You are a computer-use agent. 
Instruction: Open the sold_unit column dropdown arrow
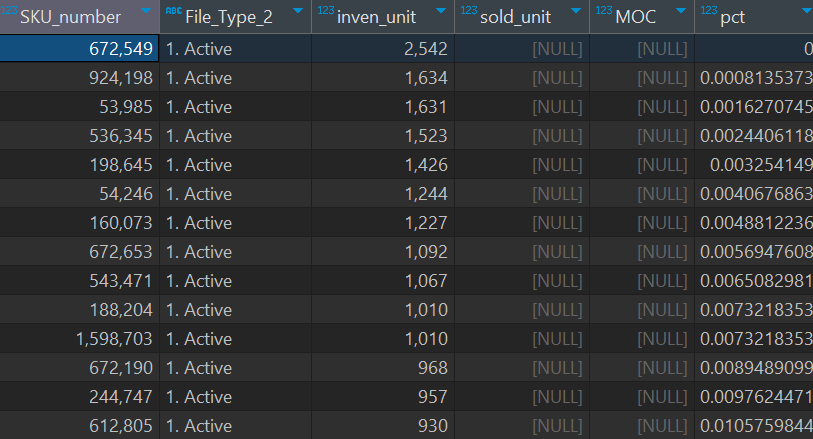click(576, 11)
